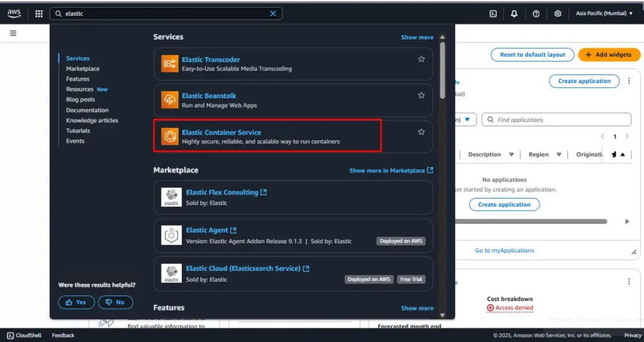
Task: Click Create application button beside the widget's options menu
Action: click(x=584, y=81)
